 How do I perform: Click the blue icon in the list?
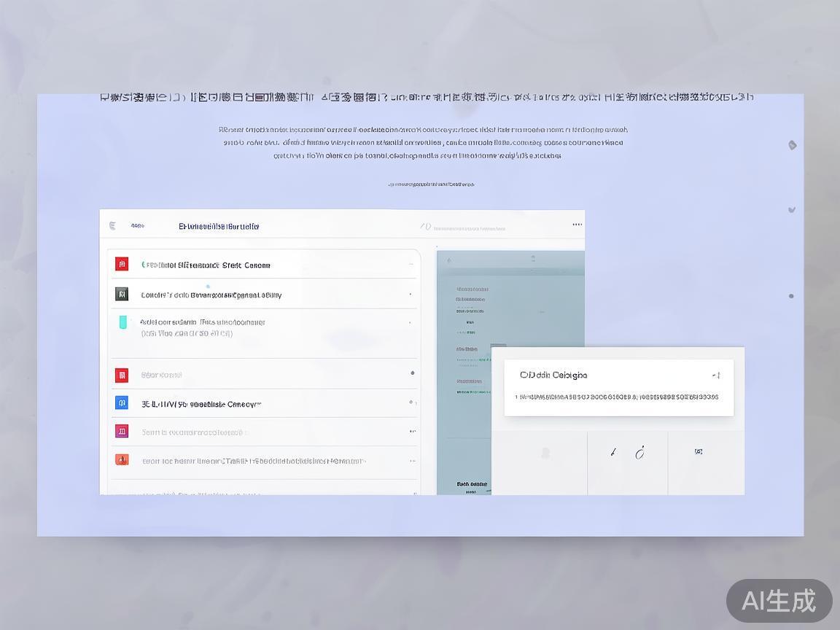tap(122, 402)
